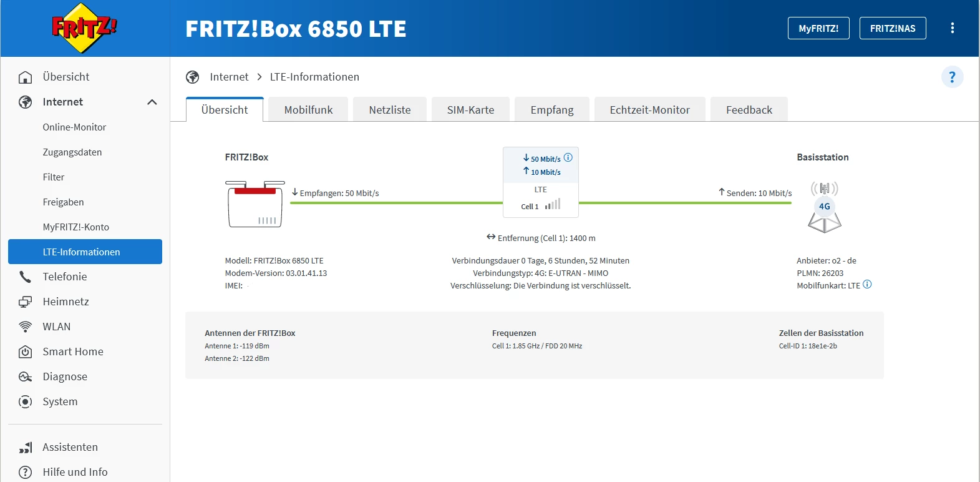Open the Netzliste tab
This screenshot has width=980, height=482.
tap(390, 110)
